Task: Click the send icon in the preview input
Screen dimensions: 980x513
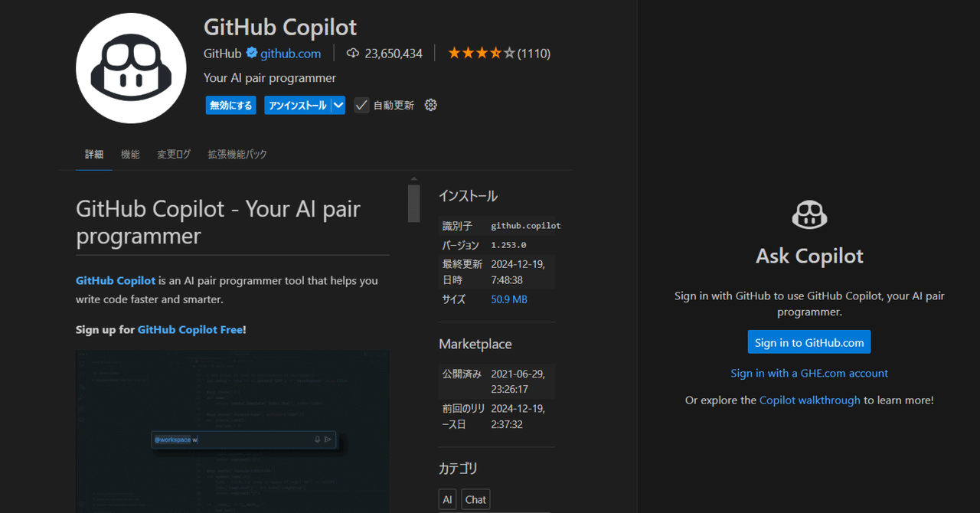Action: (329, 439)
